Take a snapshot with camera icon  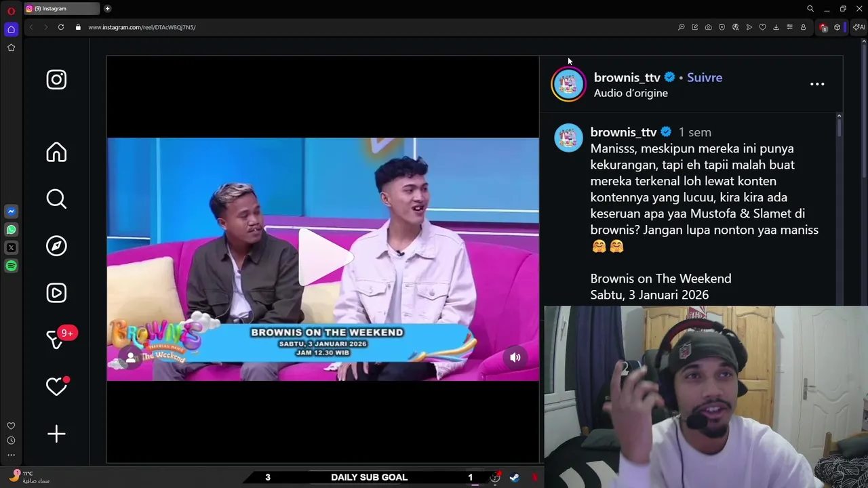709,27
